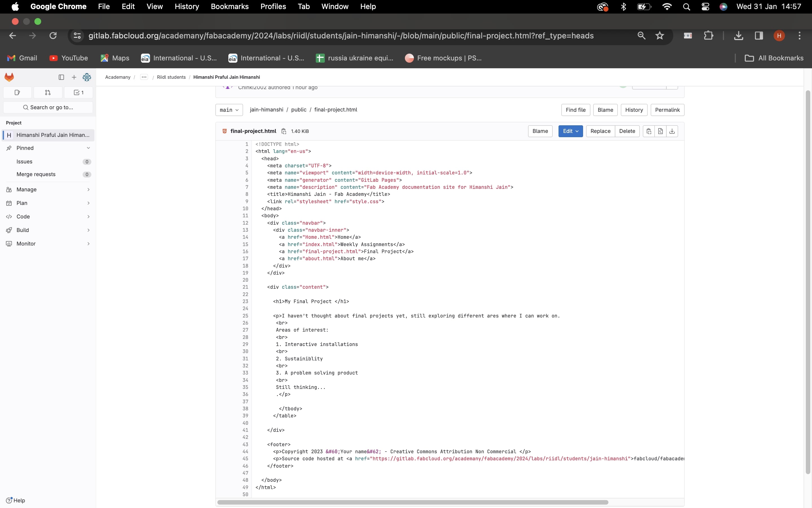Open macOS Control Center
Image resolution: width=812 pixels, height=508 pixels.
point(705,7)
